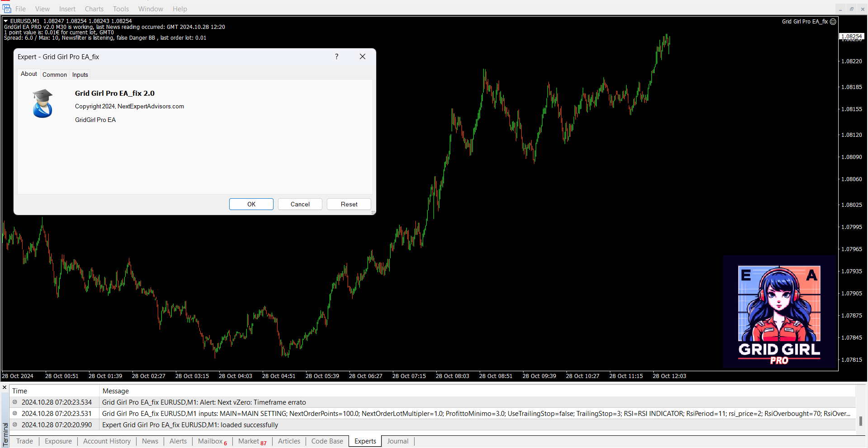Click the status icon of 'loaded successfully' log entry
Screen dimensions: 868x448
15,425
